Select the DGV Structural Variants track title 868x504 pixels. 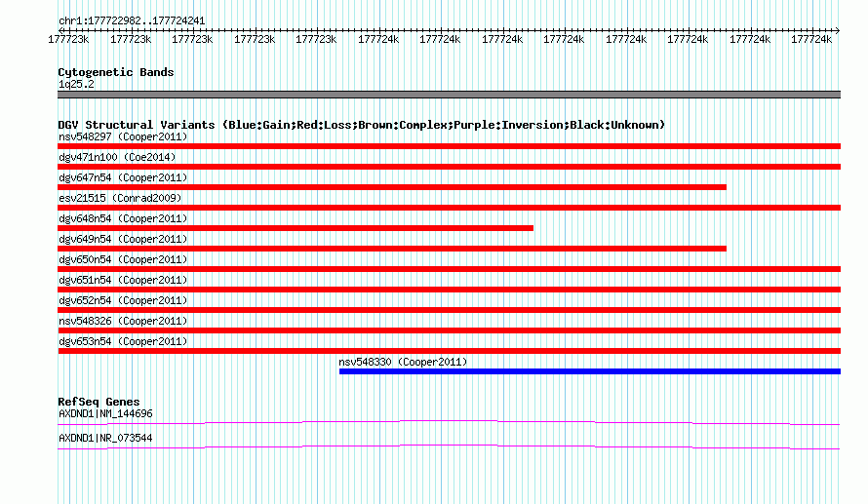[362, 125]
